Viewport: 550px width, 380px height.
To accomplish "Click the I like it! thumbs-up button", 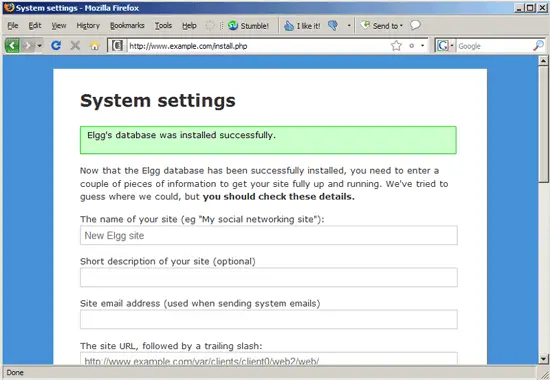I will coord(302,26).
